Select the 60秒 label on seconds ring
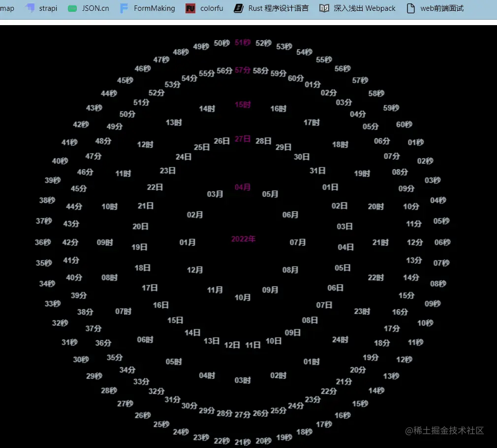497x448 pixels. (x=404, y=125)
